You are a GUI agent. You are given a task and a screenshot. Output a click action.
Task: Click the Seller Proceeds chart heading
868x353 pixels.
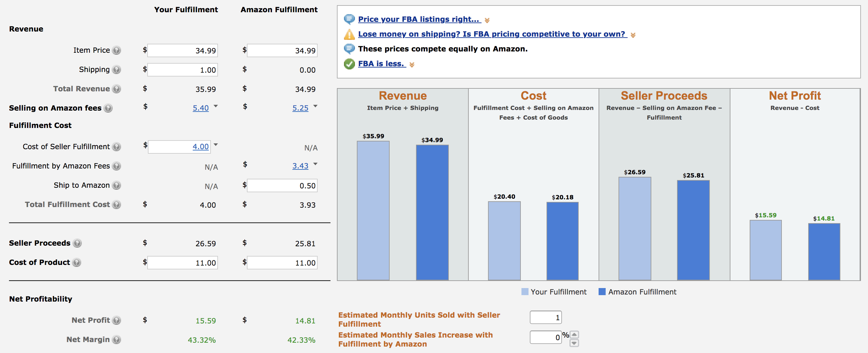tap(664, 96)
